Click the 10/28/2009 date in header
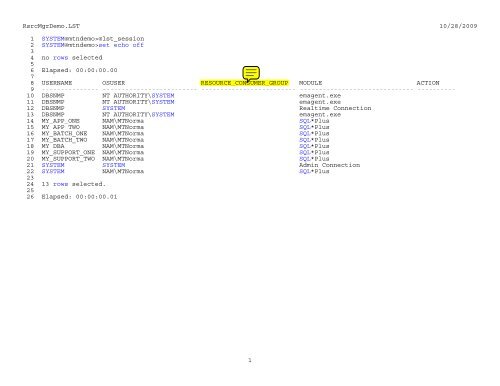Image resolution: width=500 pixels, height=386 pixels. coord(458,26)
